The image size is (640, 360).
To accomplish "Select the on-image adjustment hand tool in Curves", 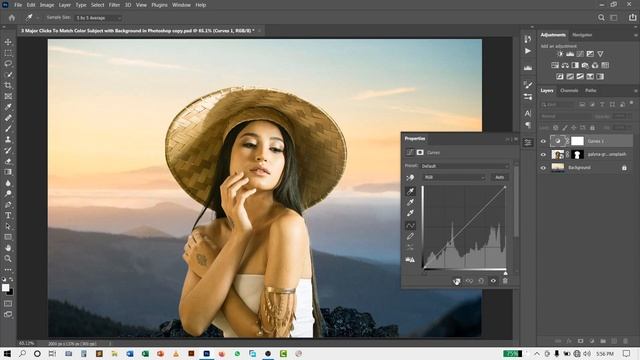I will [x=410, y=178].
